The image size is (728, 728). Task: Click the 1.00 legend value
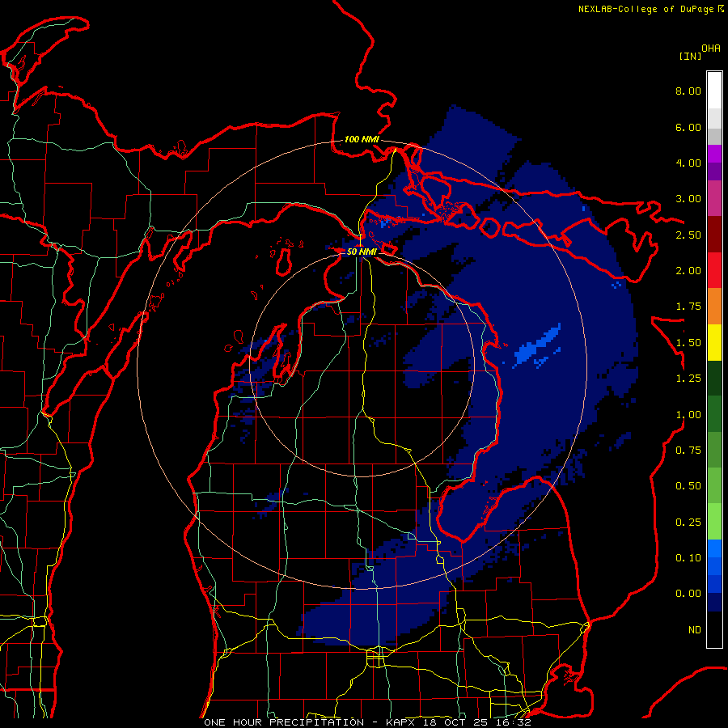pyautogui.click(x=688, y=415)
